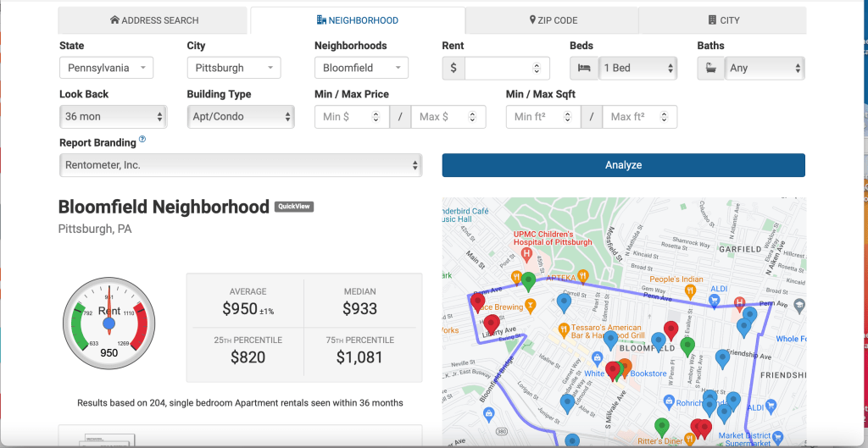
Task: Click the Report Branding help icon
Action: pos(142,141)
